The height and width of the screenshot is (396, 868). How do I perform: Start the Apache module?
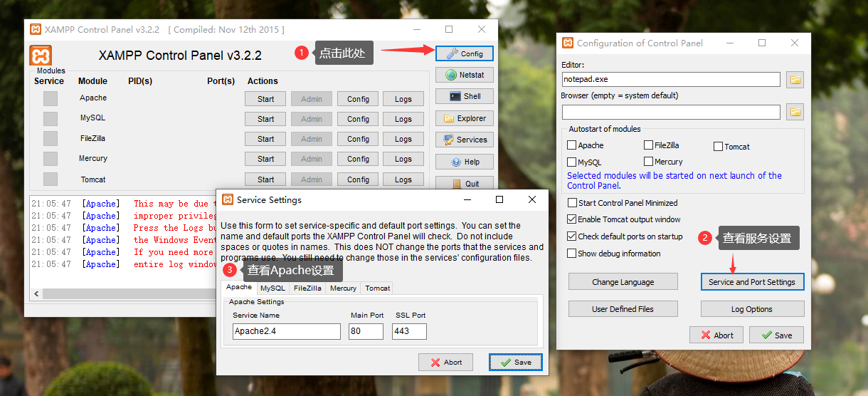tap(266, 99)
